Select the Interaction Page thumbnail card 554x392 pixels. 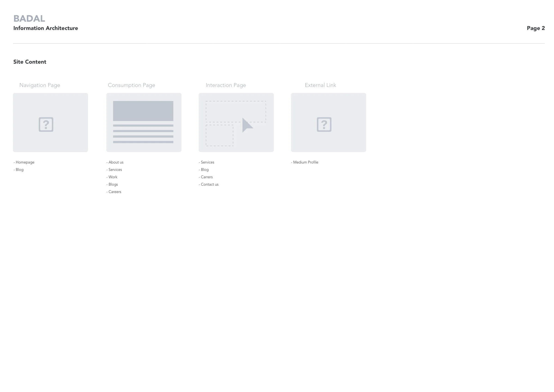pos(236,122)
